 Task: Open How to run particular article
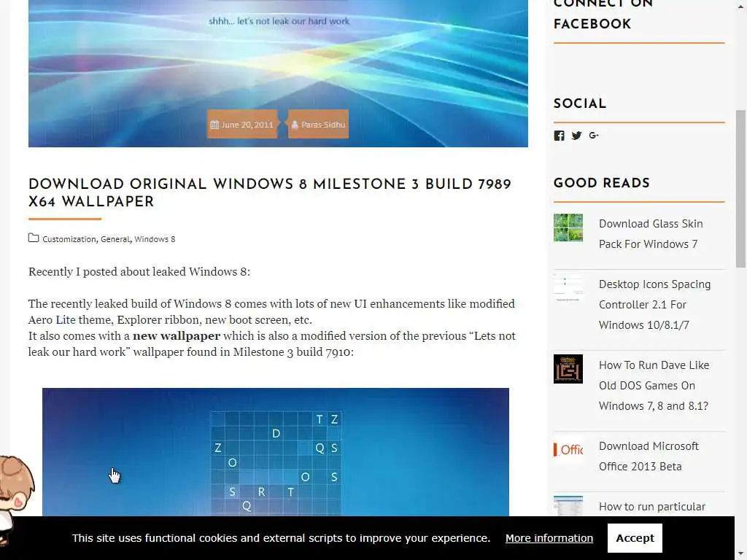click(x=651, y=507)
